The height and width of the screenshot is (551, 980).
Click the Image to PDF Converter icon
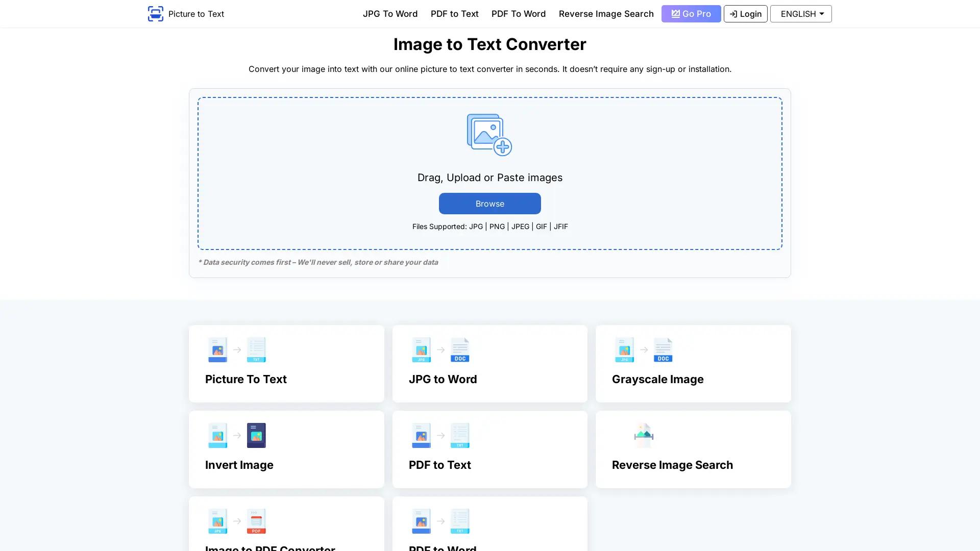(236, 521)
